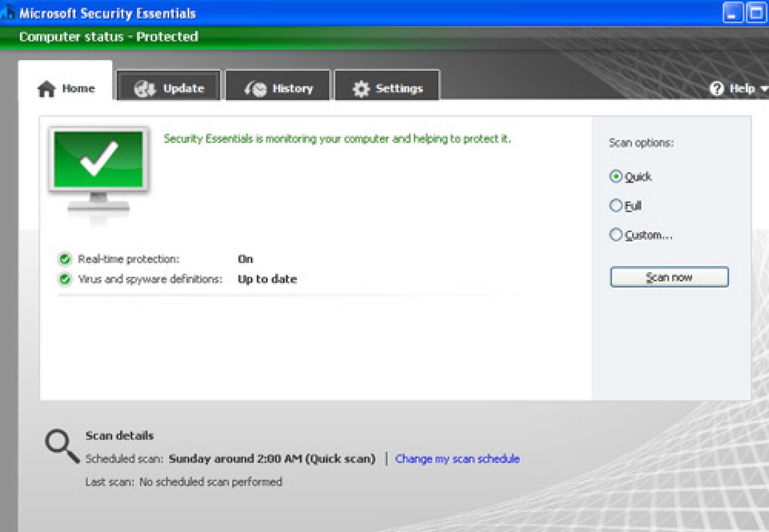Select the Quick scan radio option
Viewport: 769px width, 532px height.
[616, 176]
